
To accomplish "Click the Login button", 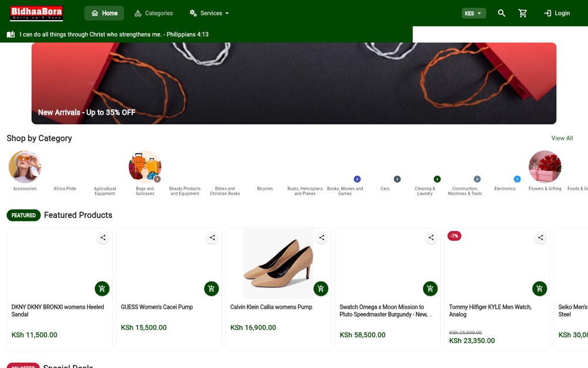I will tap(557, 13).
